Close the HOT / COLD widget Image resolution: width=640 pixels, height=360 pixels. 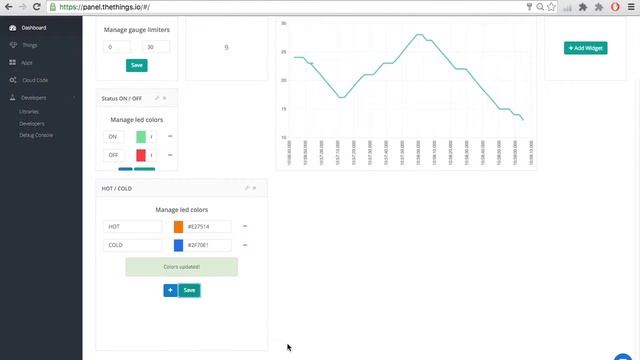[x=254, y=188]
